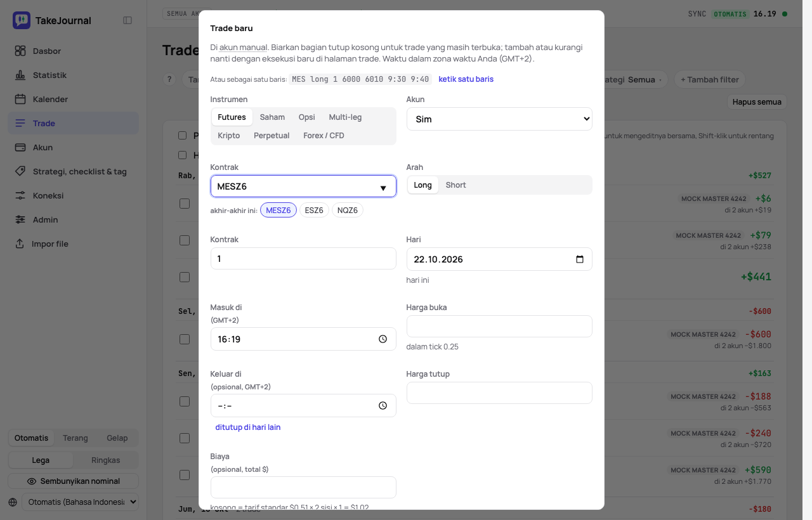Open the Kalender sidebar icon
This screenshot has height=520, width=812.
pos(20,99)
